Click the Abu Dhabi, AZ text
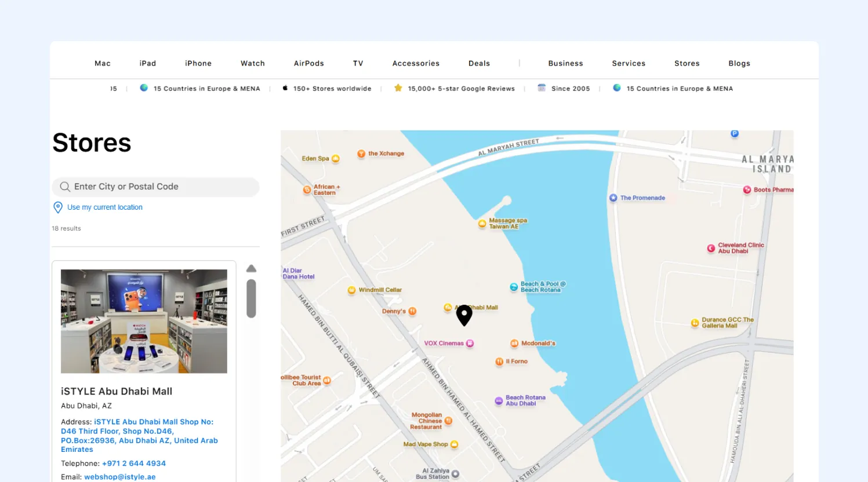868x482 pixels. coord(86,406)
